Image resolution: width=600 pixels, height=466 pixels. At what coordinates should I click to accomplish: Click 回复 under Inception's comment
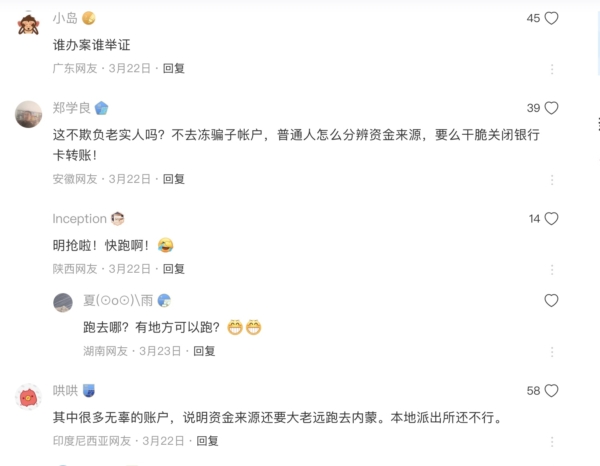[174, 269]
